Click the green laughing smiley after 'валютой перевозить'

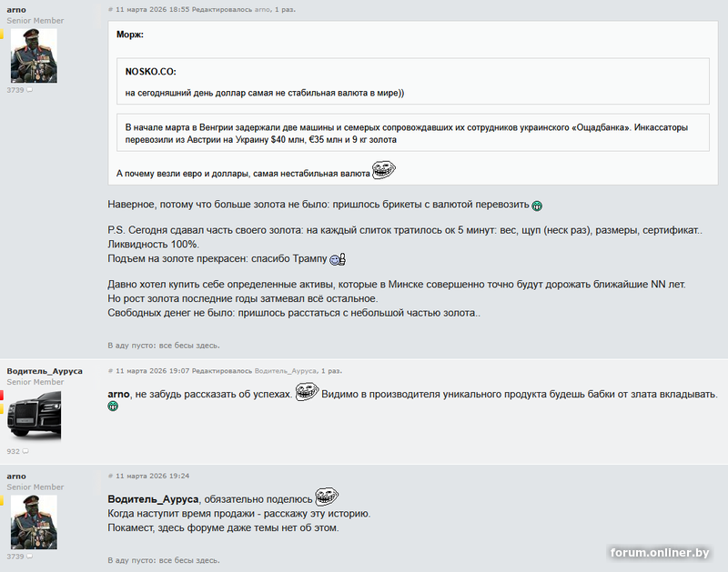point(537,206)
